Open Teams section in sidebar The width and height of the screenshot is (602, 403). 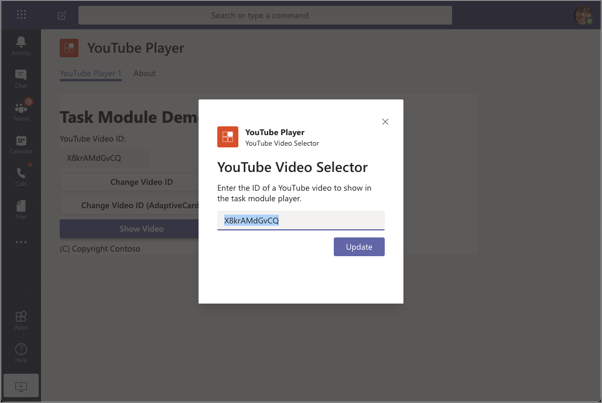(x=21, y=111)
